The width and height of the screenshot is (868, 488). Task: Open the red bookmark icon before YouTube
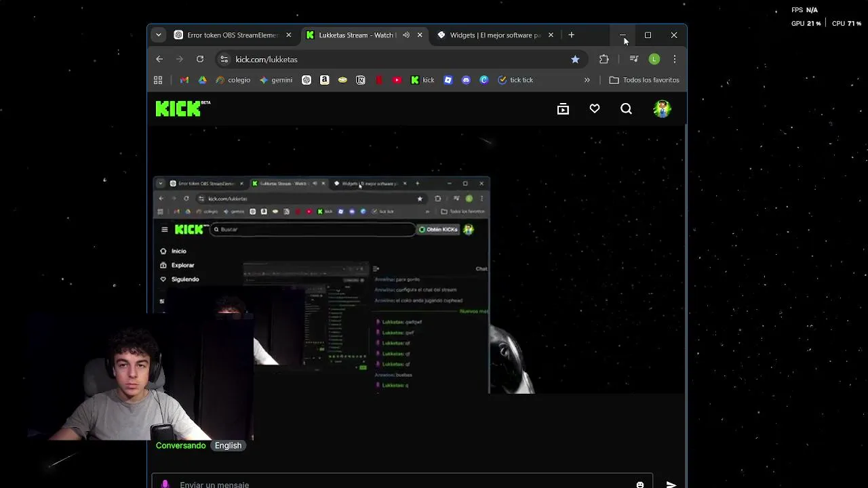point(378,80)
